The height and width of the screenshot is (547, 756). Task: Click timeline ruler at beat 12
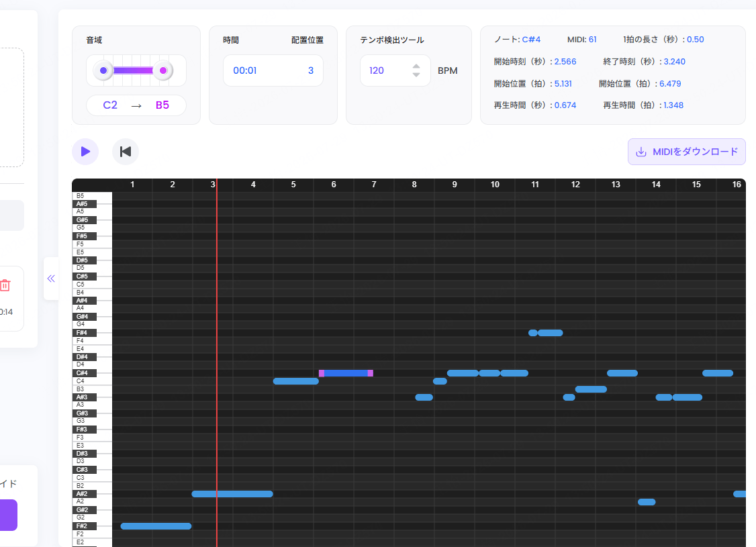pyautogui.click(x=575, y=185)
